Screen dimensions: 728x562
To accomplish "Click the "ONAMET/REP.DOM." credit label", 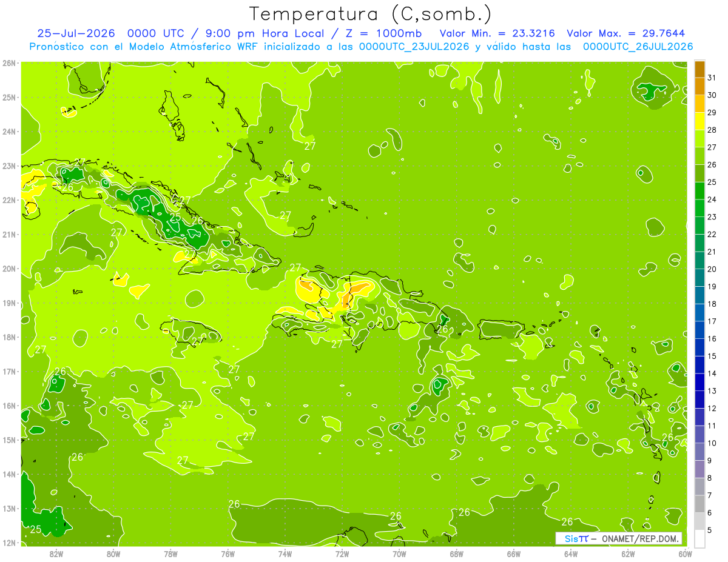I will (x=641, y=538).
